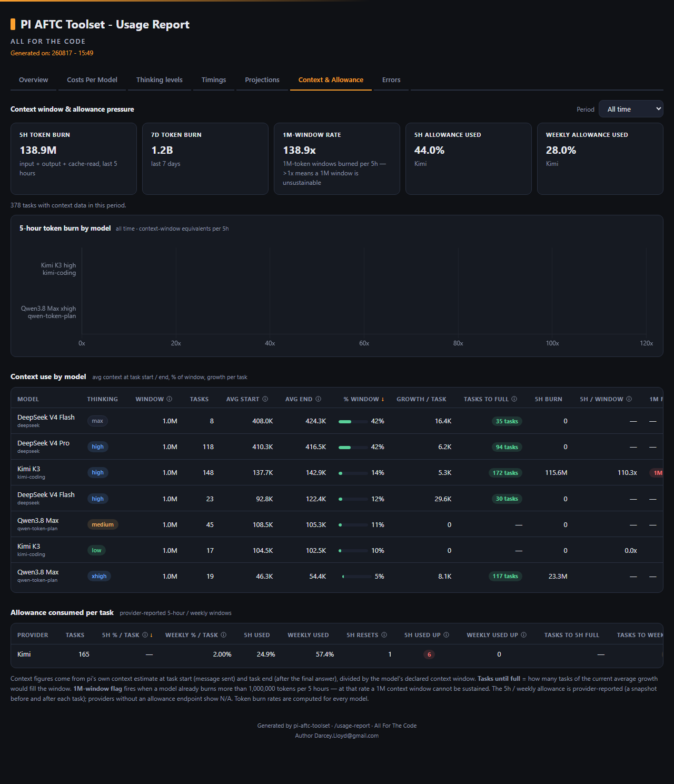Viewport: 674px width, 784px height.
Task: Click the Kimi provider row in allowance table
Action: pyautogui.click(x=337, y=654)
